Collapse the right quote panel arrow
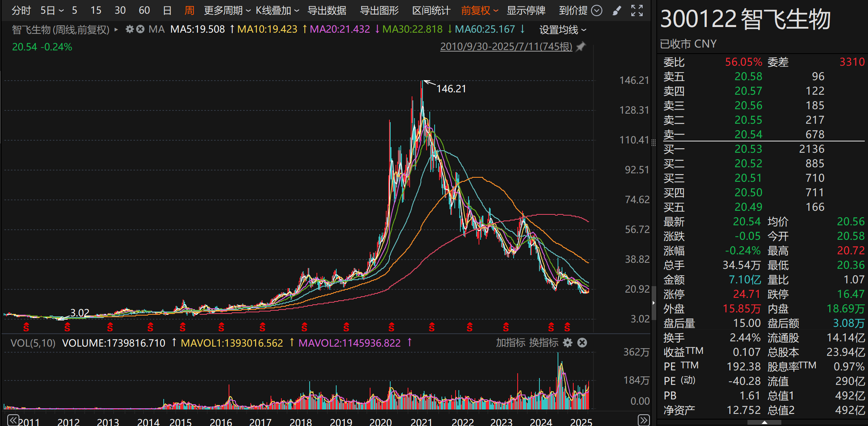This screenshot has width=868, height=426. point(654,303)
